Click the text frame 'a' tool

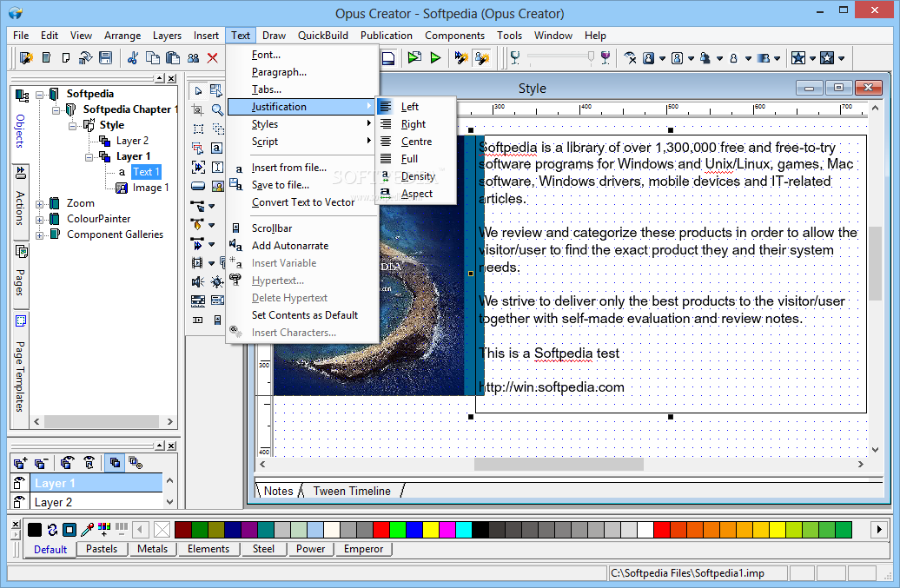pyautogui.click(x=216, y=148)
